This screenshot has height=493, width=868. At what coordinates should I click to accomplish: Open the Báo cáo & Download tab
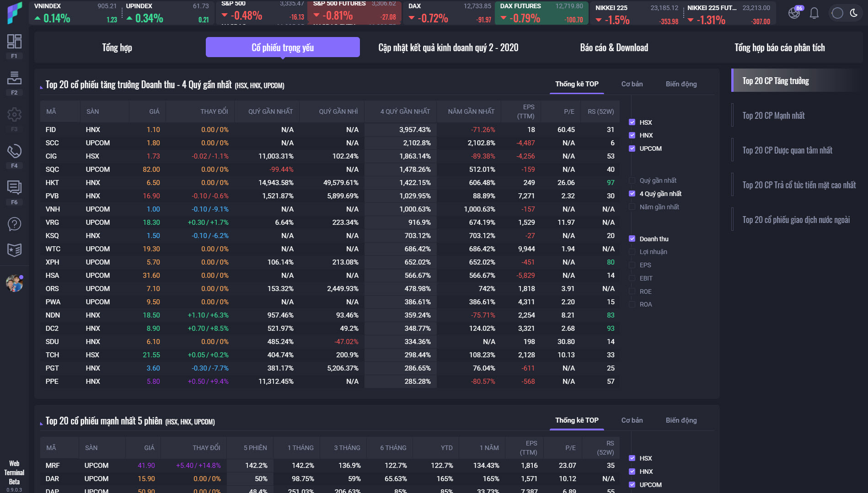click(x=614, y=48)
